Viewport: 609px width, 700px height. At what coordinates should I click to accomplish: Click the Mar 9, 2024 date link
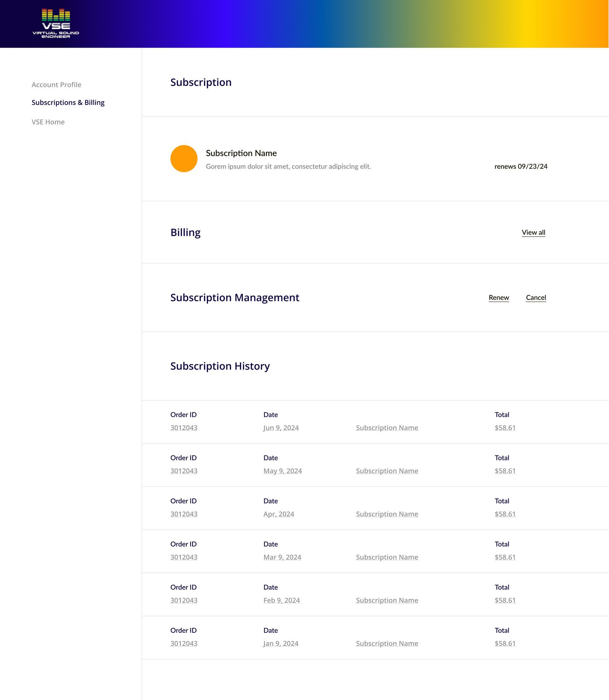pyautogui.click(x=282, y=557)
